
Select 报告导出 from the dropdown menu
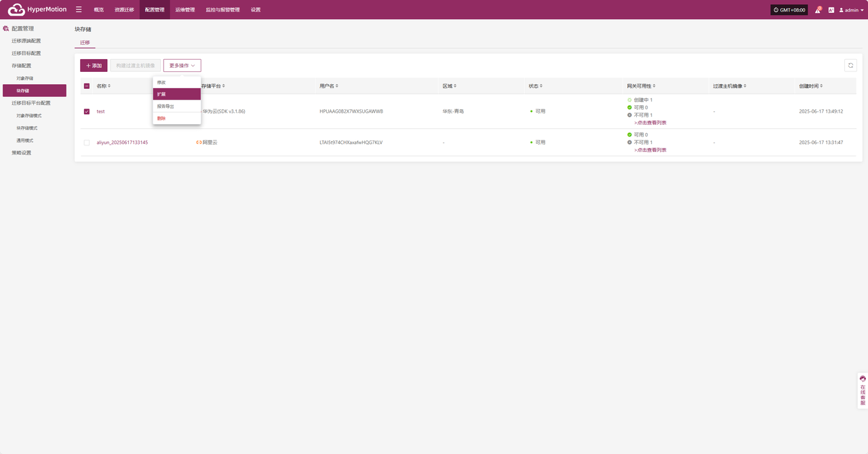pos(176,107)
